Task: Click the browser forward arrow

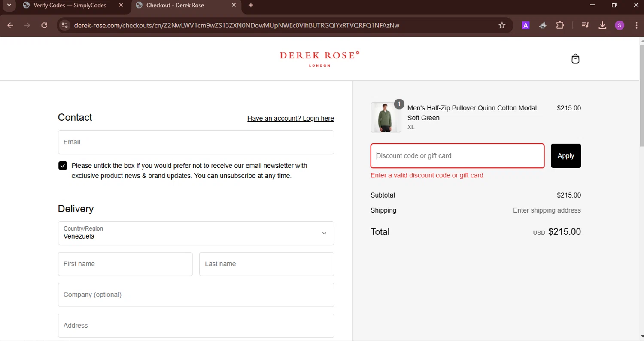Action: (27, 25)
